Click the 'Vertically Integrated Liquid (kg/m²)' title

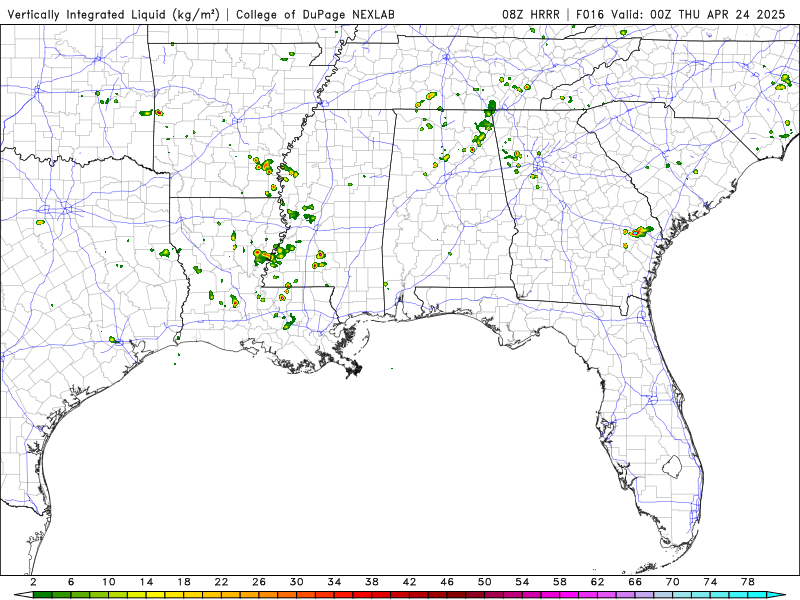point(113,15)
